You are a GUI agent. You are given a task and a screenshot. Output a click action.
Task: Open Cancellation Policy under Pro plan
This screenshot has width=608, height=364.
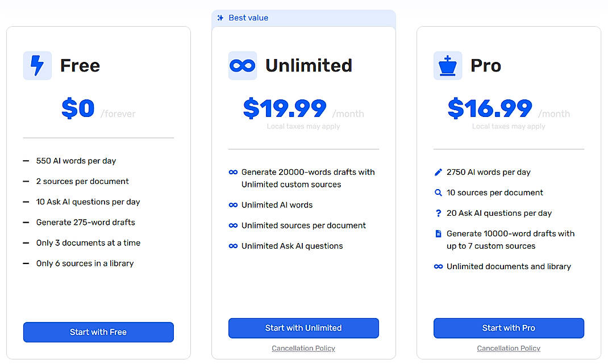point(509,348)
